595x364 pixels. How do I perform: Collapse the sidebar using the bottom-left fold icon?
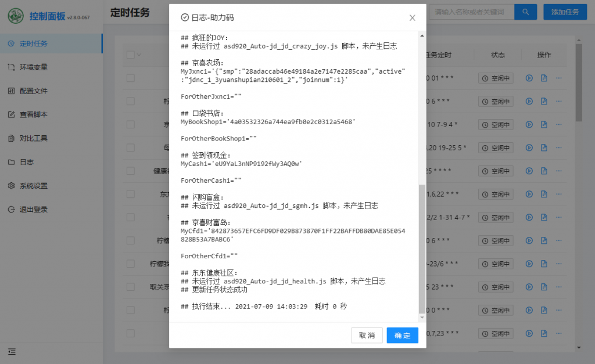[12, 351]
